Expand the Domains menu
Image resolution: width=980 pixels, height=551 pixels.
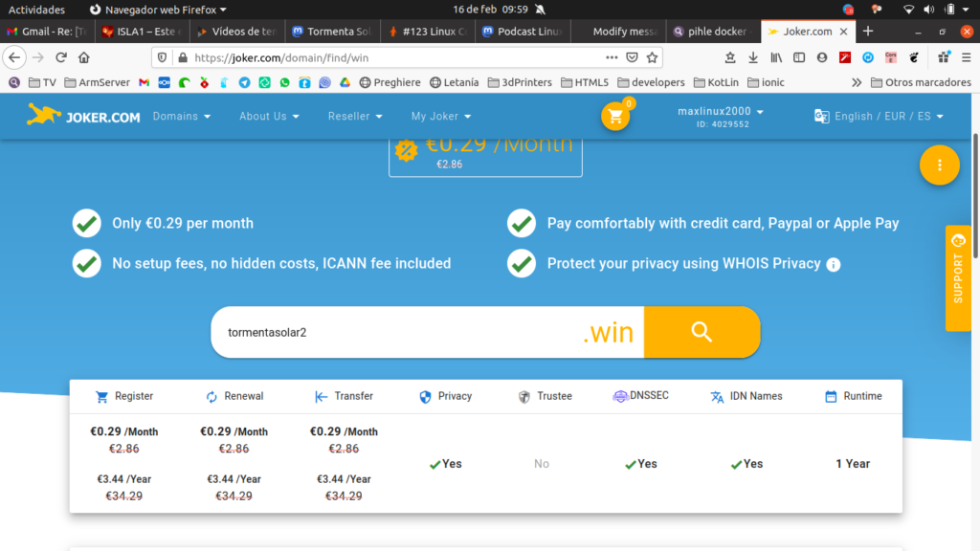pyautogui.click(x=182, y=116)
